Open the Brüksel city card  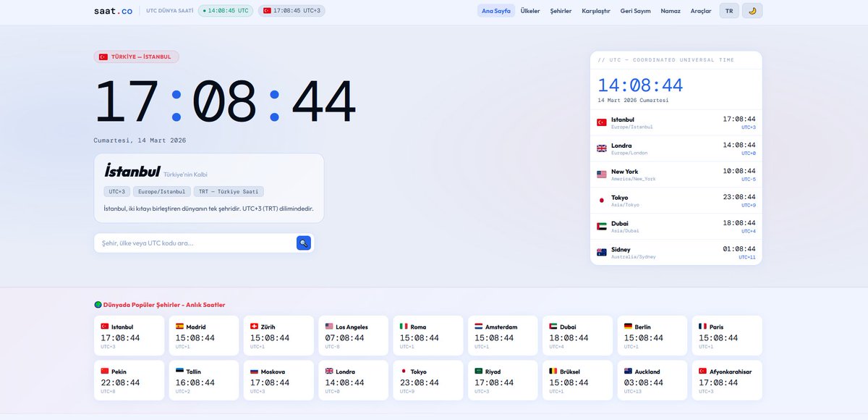[578, 380]
